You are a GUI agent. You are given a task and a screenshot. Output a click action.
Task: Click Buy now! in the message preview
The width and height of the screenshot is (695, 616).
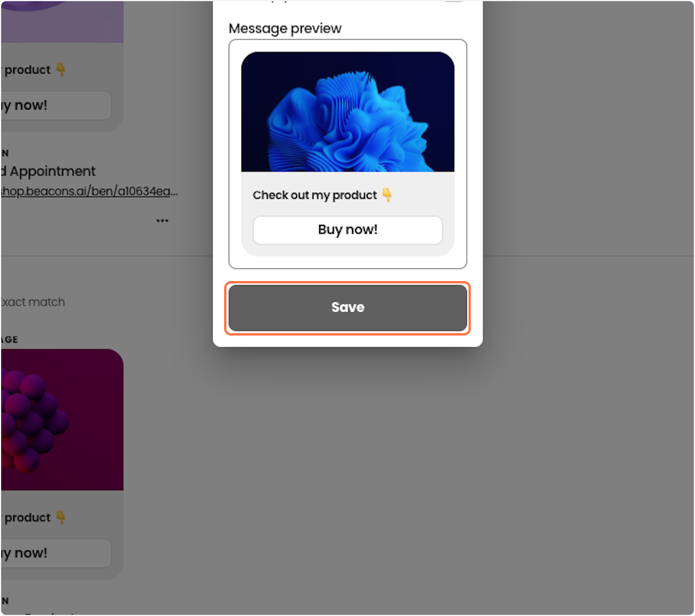coord(348,230)
